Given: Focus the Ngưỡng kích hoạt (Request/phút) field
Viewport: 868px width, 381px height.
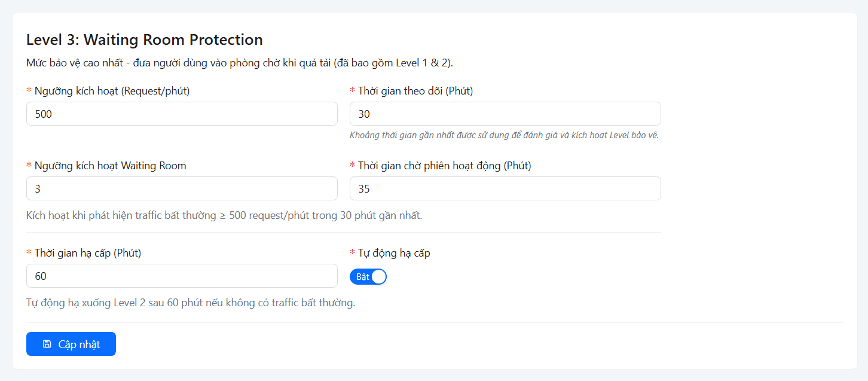Looking at the screenshot, I should click(182, 114).
